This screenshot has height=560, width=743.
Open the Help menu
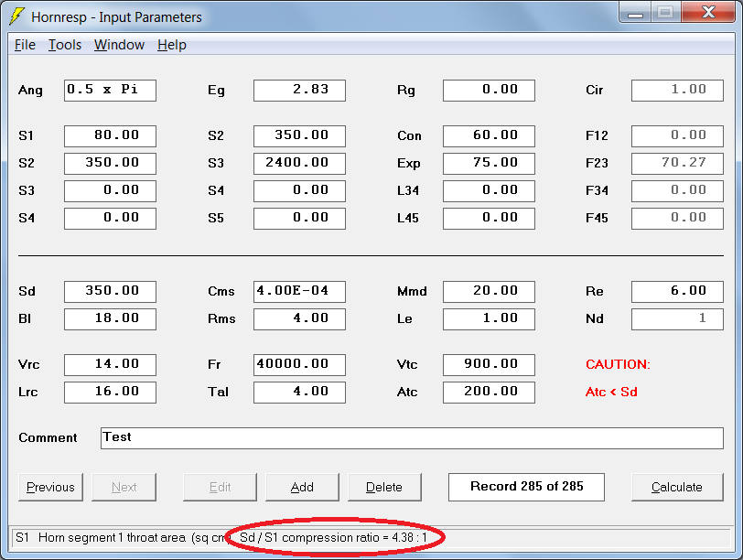172,45
